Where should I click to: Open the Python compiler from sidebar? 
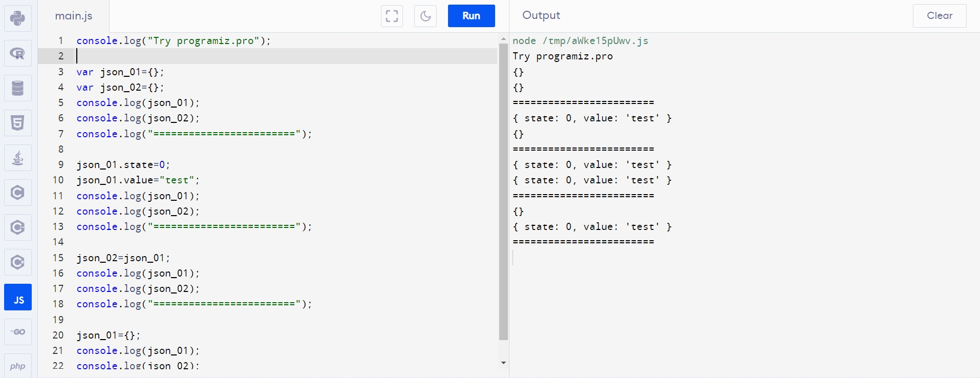click(18, 18)
